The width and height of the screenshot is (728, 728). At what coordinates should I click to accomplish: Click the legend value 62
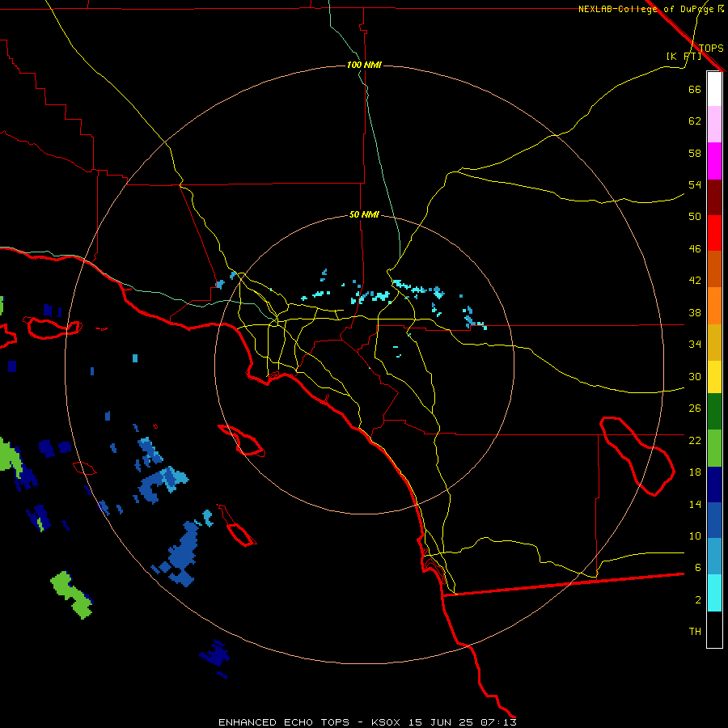(x=695, y=121)
